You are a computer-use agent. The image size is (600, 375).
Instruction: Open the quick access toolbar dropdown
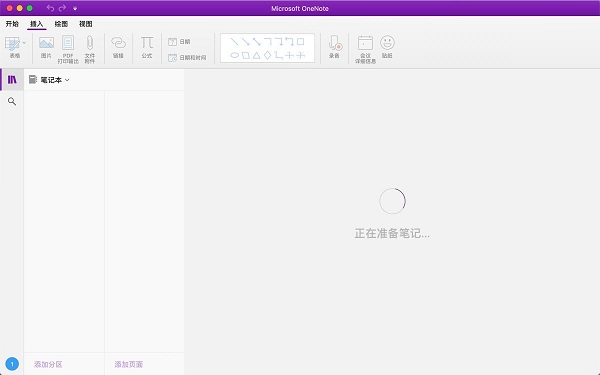75,8
